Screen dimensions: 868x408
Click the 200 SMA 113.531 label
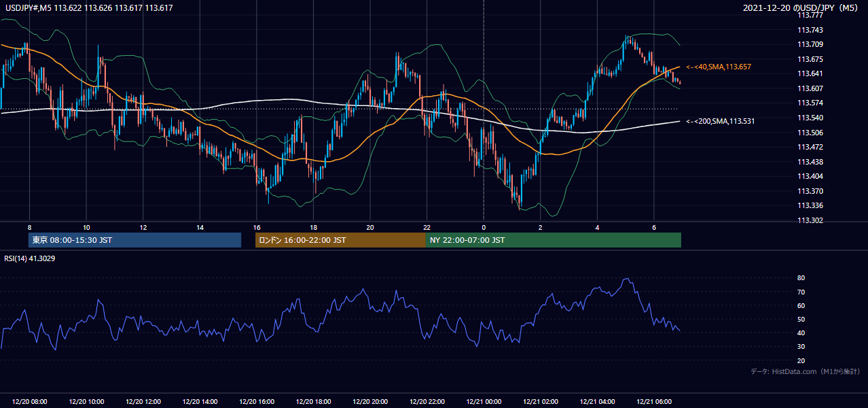[720, 121]
